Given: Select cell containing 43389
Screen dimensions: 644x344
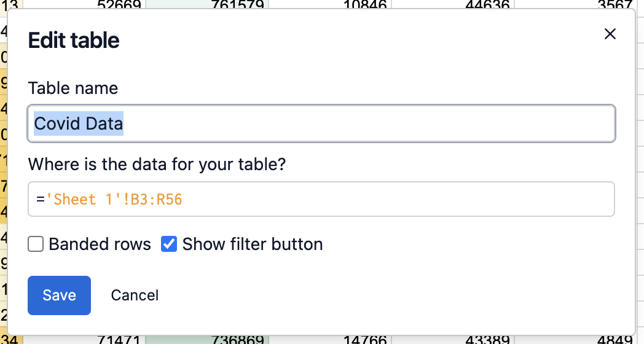Looking at the screenshot, I should point(487,340).
